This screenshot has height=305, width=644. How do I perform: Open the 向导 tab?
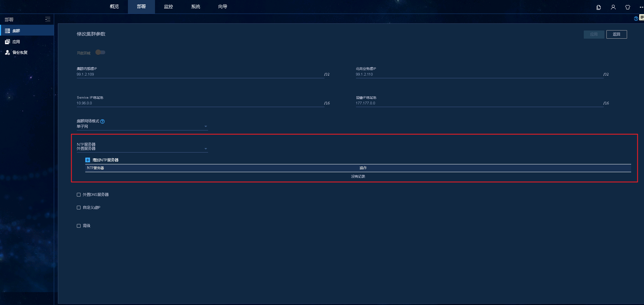[223, 7]
